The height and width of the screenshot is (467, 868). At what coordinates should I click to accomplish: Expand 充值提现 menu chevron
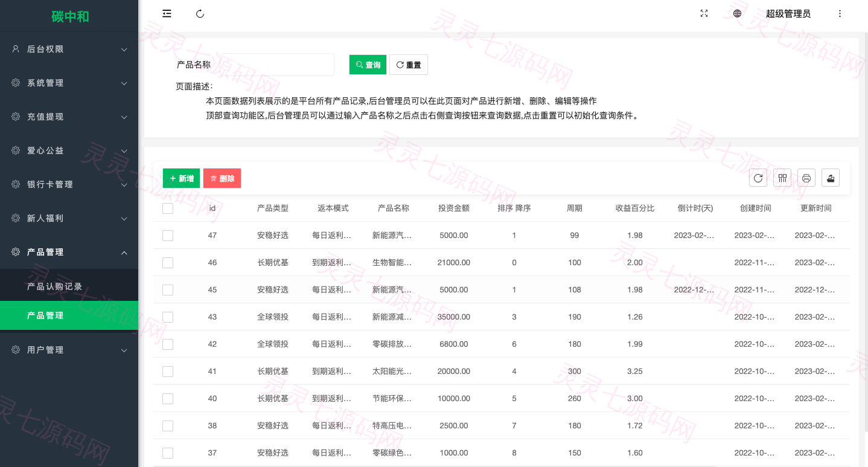click(124, 117)
